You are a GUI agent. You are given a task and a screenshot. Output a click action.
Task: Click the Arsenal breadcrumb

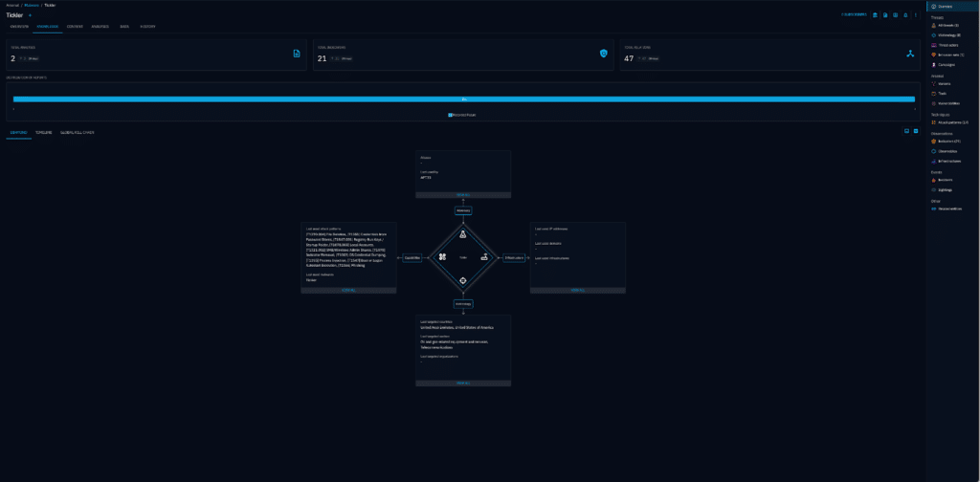[x=13, y=5]
